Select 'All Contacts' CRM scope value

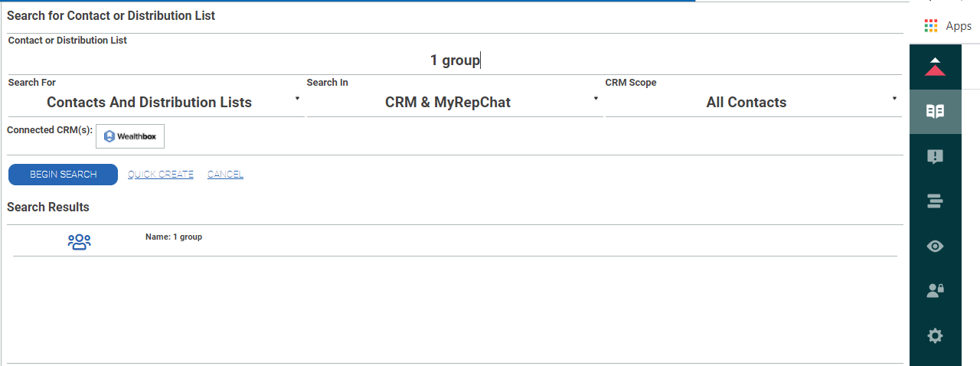(x=746, y=103)
